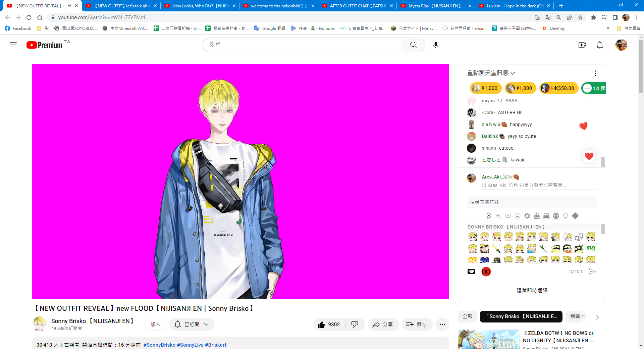This screenshot has width=644, height=349.
Task: Show more related chips with right arrow
Action: click(x=597, y=317)
